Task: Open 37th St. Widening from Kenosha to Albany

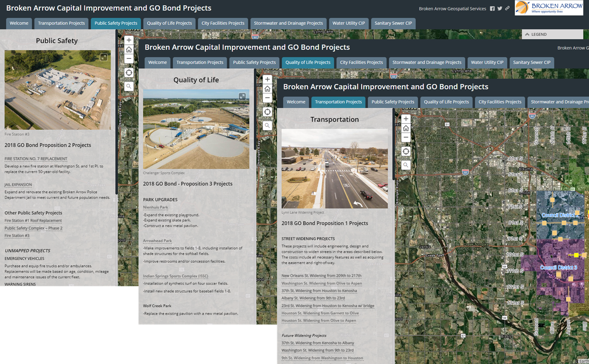Action: click(x=318, y=343)
